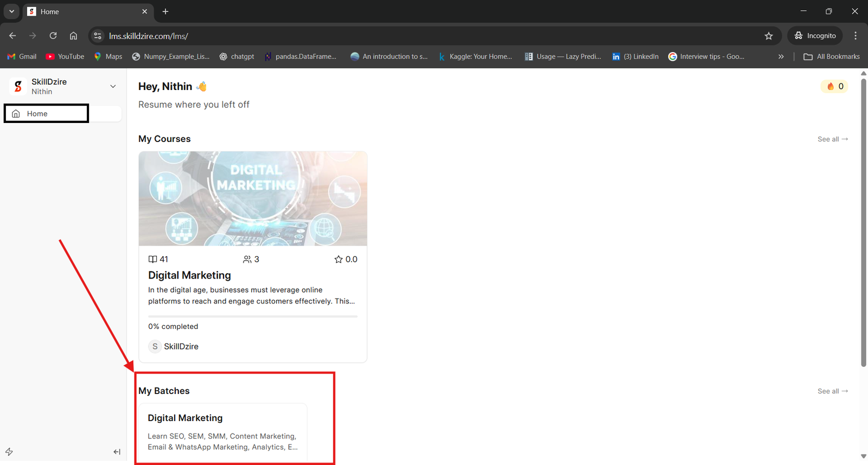
Task: Open a new browser tab
Action: (x=165, y=11)
